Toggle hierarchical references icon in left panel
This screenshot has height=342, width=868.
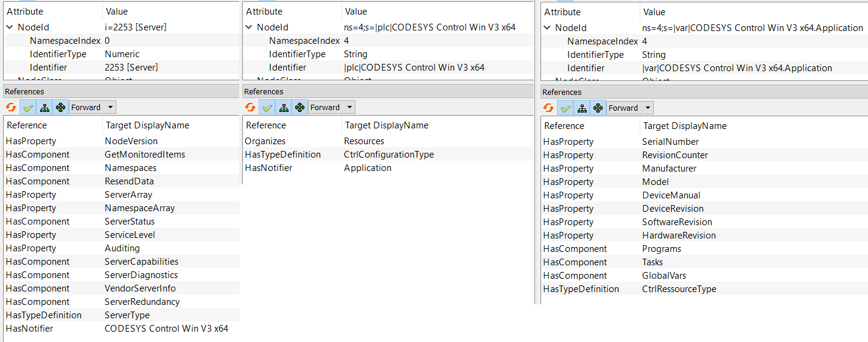44,107
